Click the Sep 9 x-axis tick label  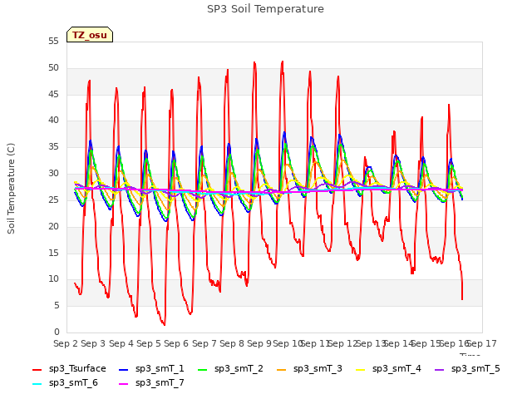pos(259,343)
